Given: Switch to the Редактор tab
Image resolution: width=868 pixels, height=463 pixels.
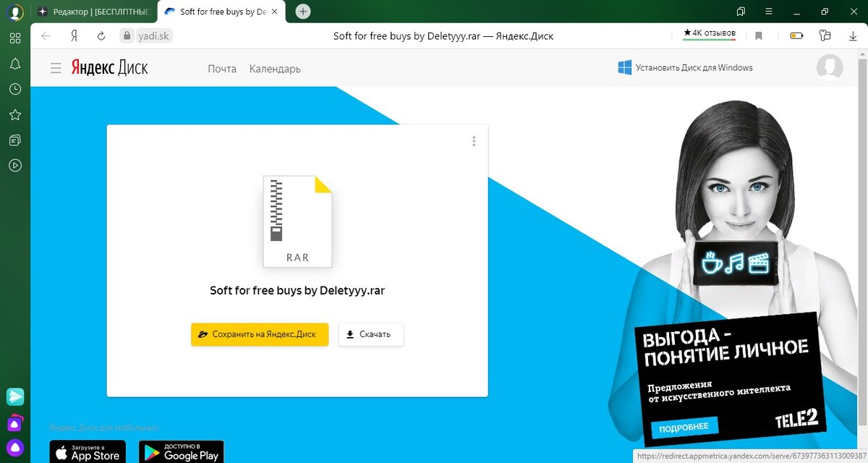Looking at the screenshot, I should pos(94,12).
